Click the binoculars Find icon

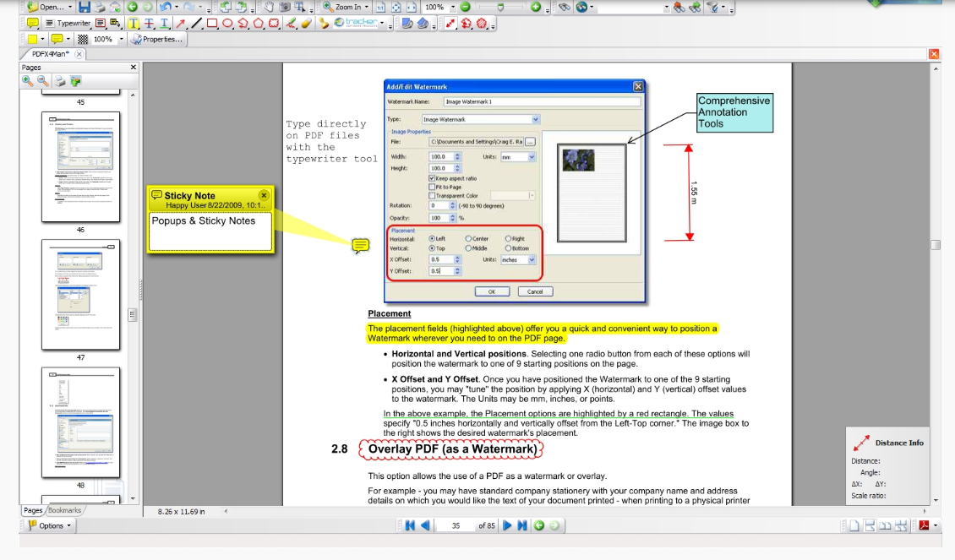pos(564,8)
